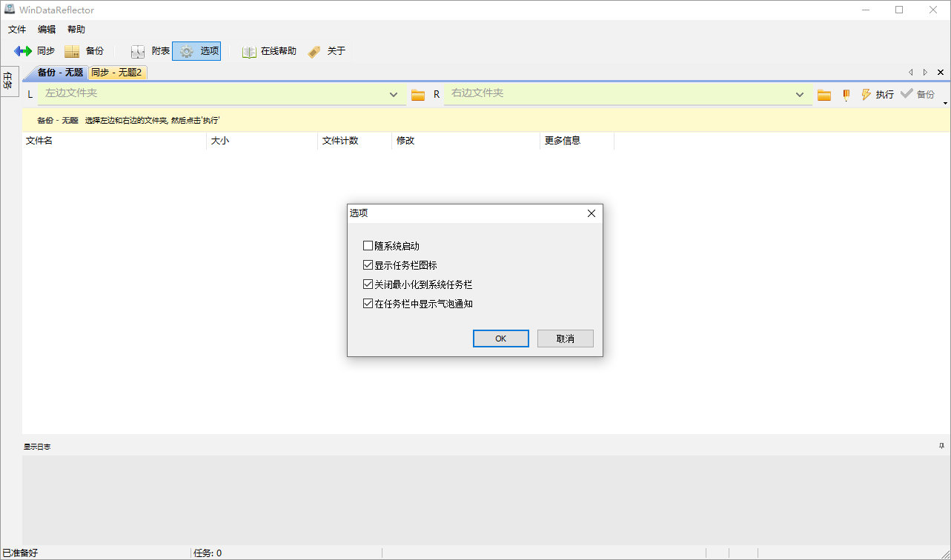Click the 同步 (sync) toolbar button

tap(34, 51)
